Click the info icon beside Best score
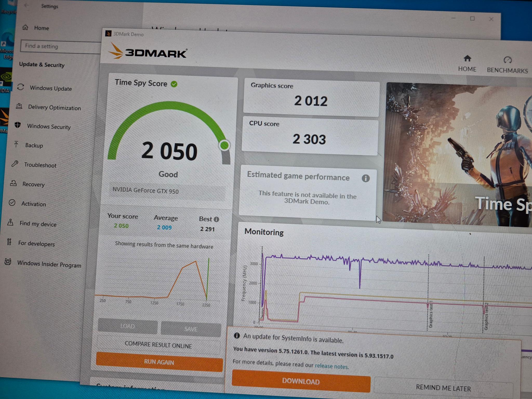The image size is (532, 399). tap(216, 219)
